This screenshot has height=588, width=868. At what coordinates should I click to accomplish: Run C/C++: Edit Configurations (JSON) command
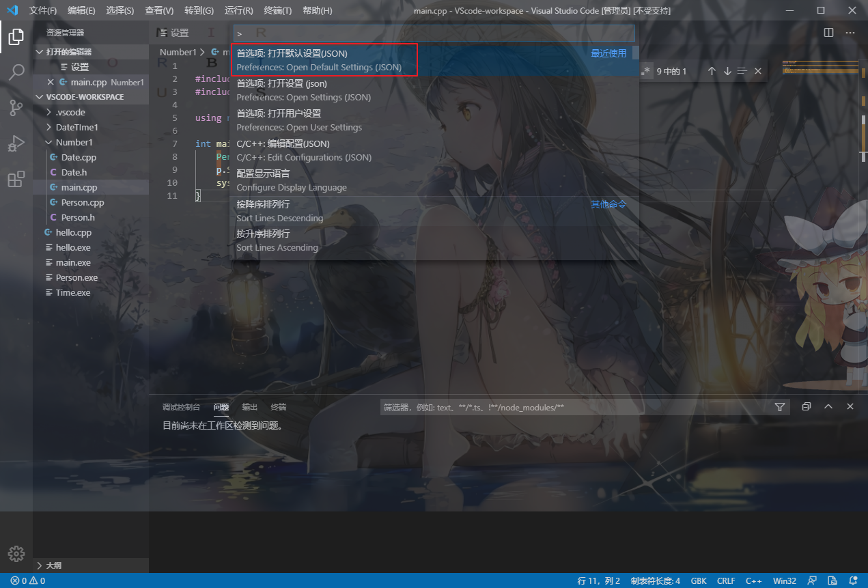click(x=434, y=150)
